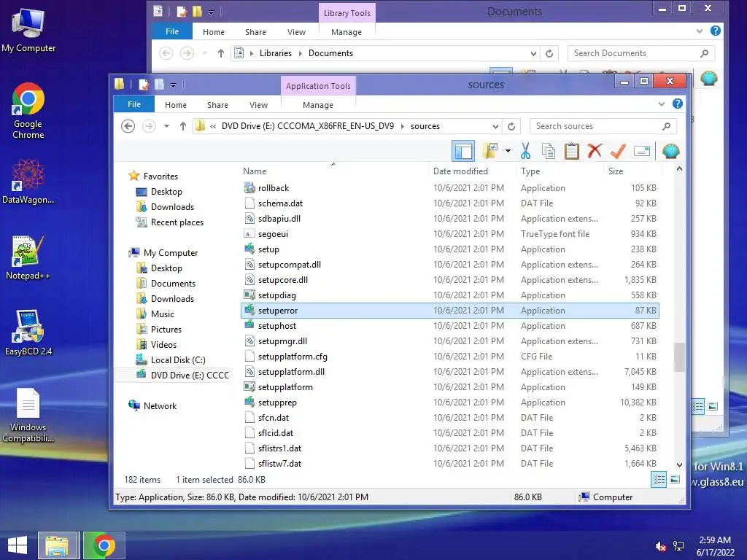
Task: Click the Cut scissors icon in the toolbar
Action: coord(525,152)
